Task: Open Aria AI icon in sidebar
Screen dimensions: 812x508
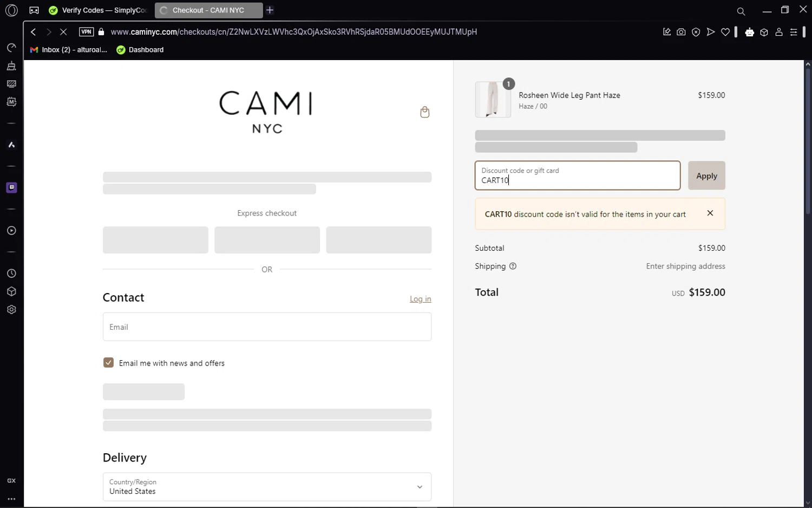Action: click(x=11, y=145)
